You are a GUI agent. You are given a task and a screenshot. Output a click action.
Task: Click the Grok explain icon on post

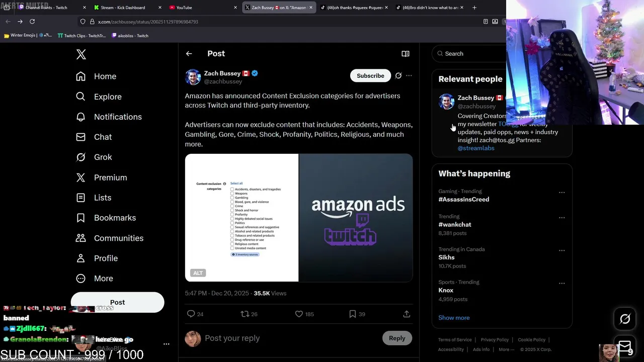pos(398,75)
